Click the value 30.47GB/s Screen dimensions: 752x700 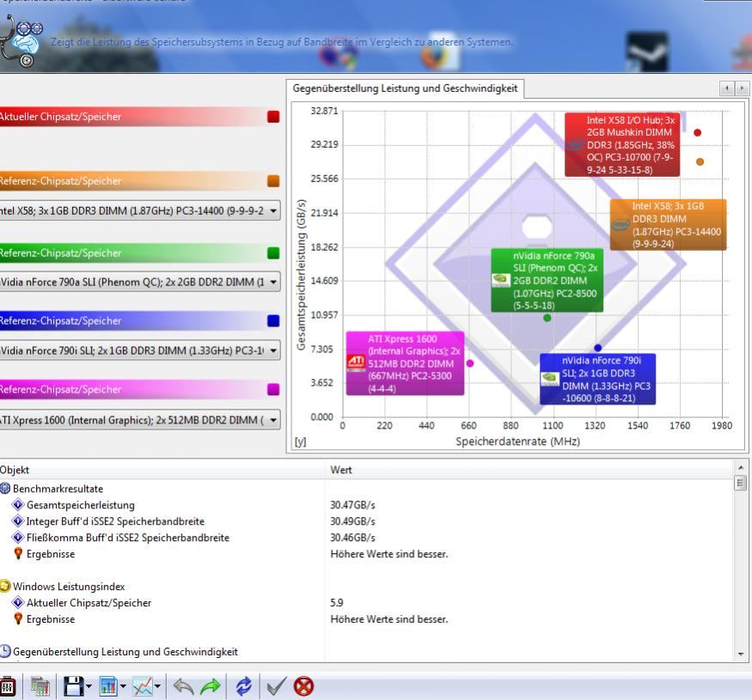(x=352, y=505)
